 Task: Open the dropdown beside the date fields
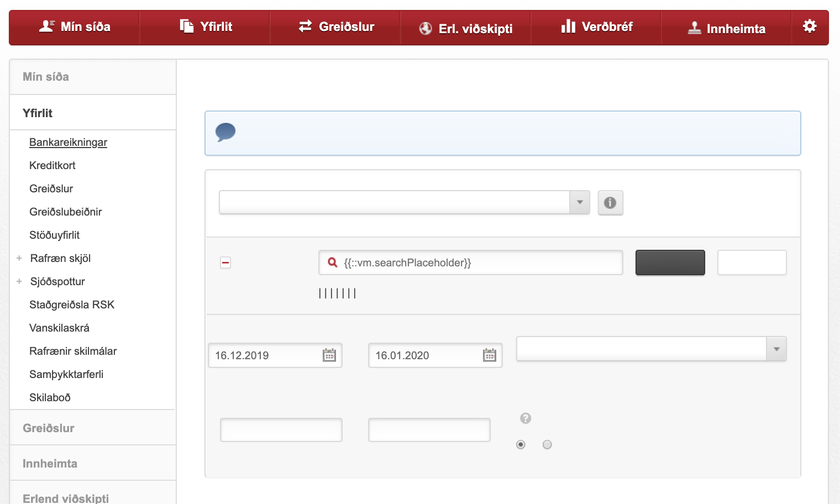pyautogui.click(x=776, y=349)
